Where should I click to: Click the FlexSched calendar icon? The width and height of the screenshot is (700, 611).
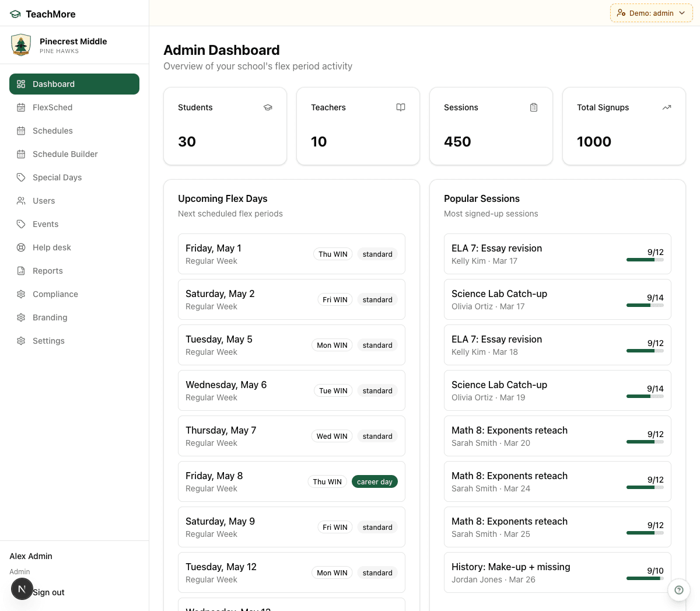pos(21,107)
